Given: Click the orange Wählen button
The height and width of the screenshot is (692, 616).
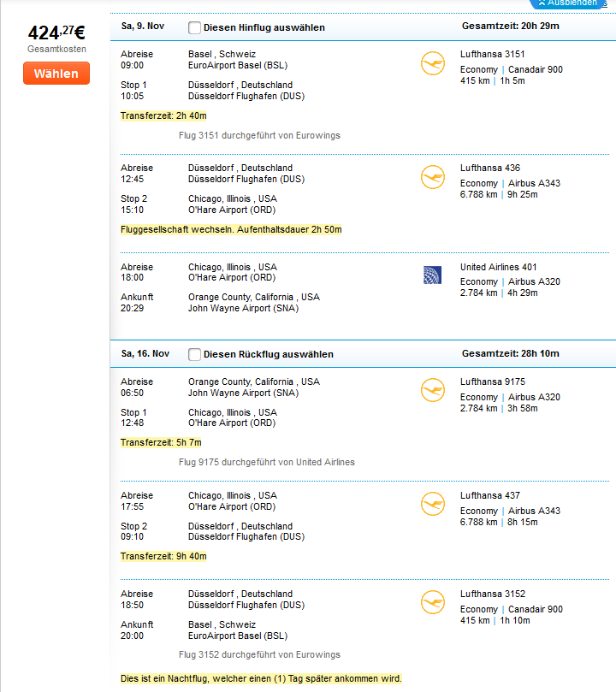Looking at the screenshot, I should [x=56, y=74].
